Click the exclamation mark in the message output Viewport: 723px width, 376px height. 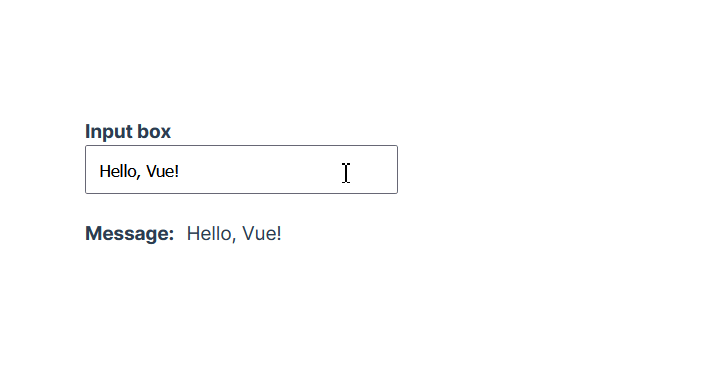tap(279, 233)
